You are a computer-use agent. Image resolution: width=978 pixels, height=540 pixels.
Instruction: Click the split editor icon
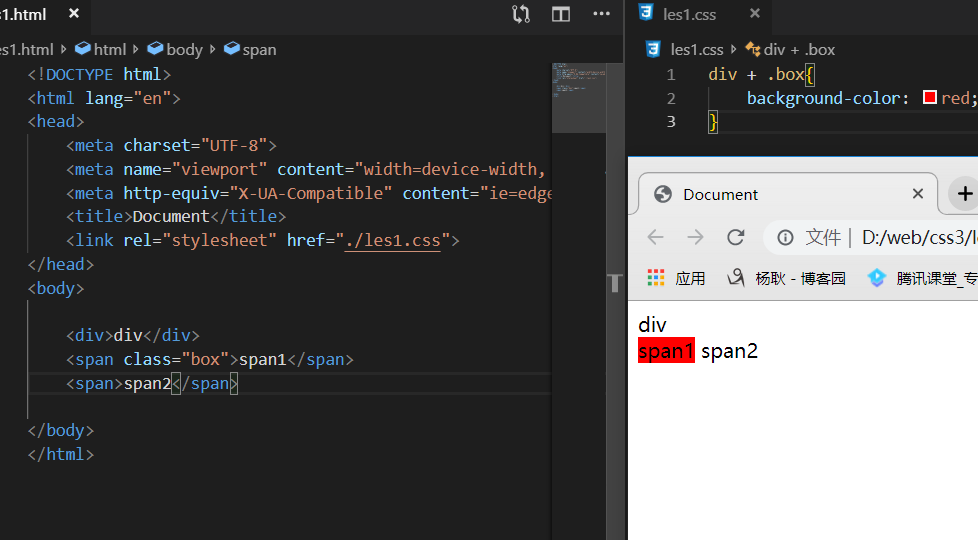[561, 14]
